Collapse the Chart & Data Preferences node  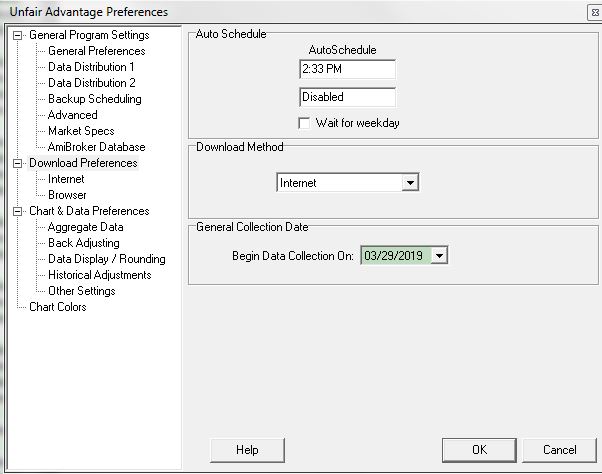click(x=17, y=211)
